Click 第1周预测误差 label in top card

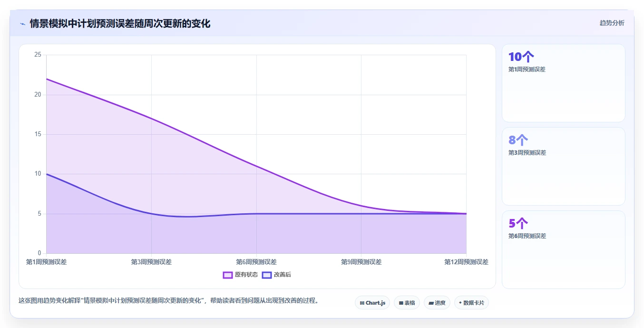click(x=527, y=70)
